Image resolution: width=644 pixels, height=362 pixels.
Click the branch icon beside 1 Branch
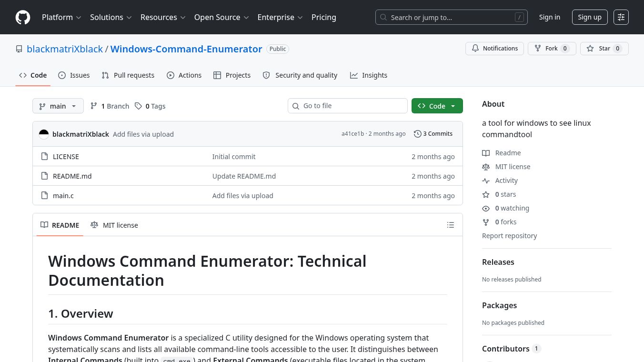tap(94, 106)
